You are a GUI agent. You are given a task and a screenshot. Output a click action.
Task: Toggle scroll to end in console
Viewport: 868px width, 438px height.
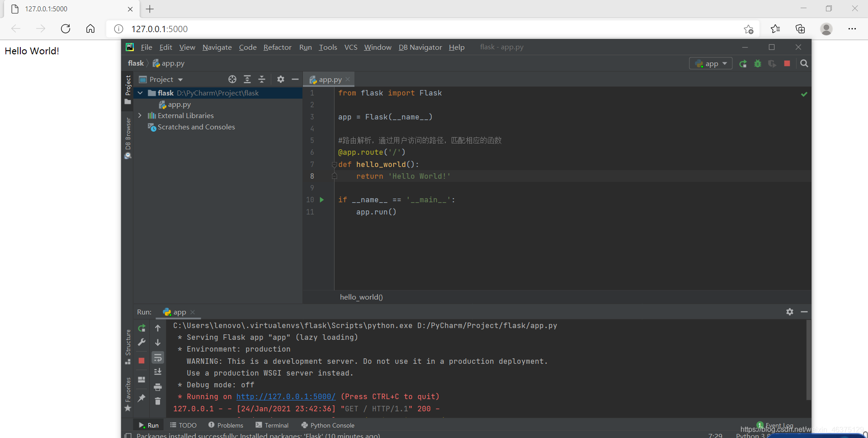point(158,371)
